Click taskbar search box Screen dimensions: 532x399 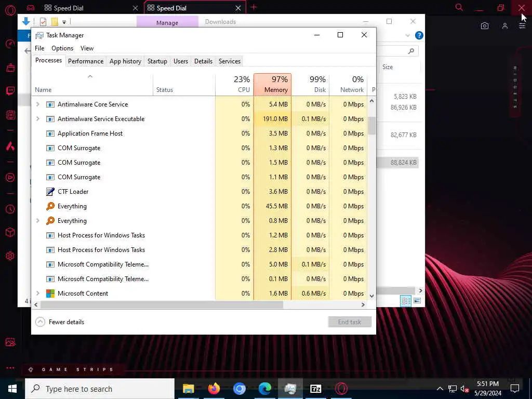click(100, 389)
